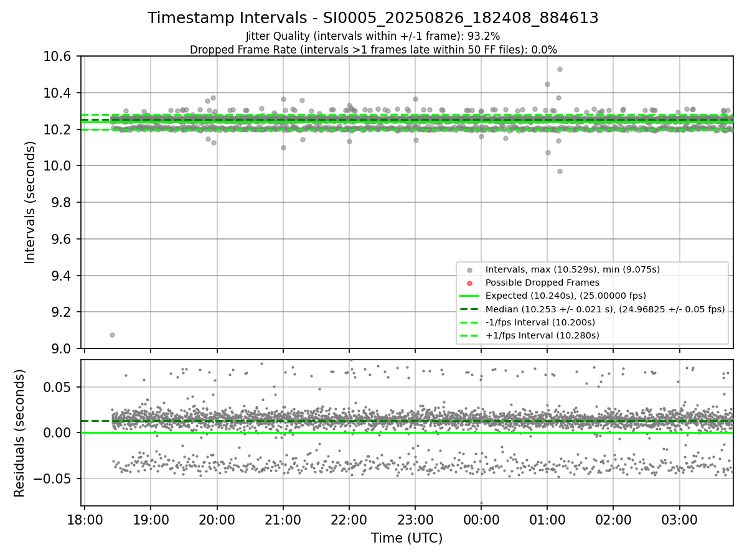Click the 'Time (UTC)' x-axis label
The width and height of the screenshot is (747, 560).
coord(406,538)
